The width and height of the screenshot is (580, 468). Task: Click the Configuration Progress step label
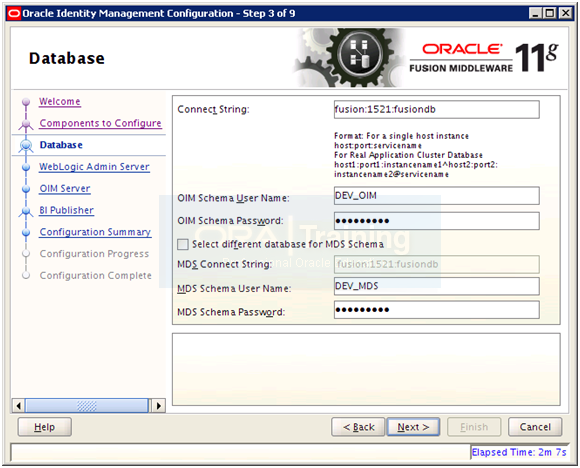pyautogui.click(x=94, y=254)
